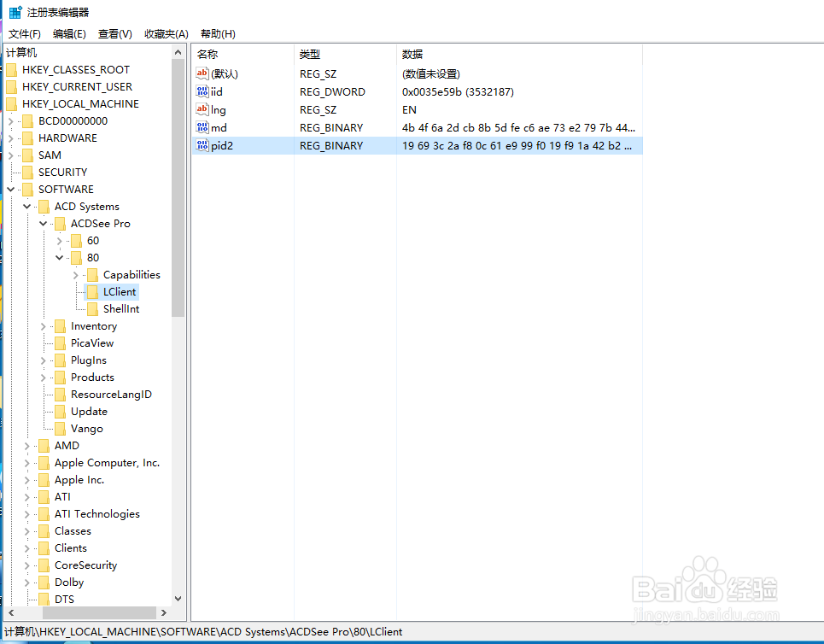Click the EN data value

[x=409, y=110]
